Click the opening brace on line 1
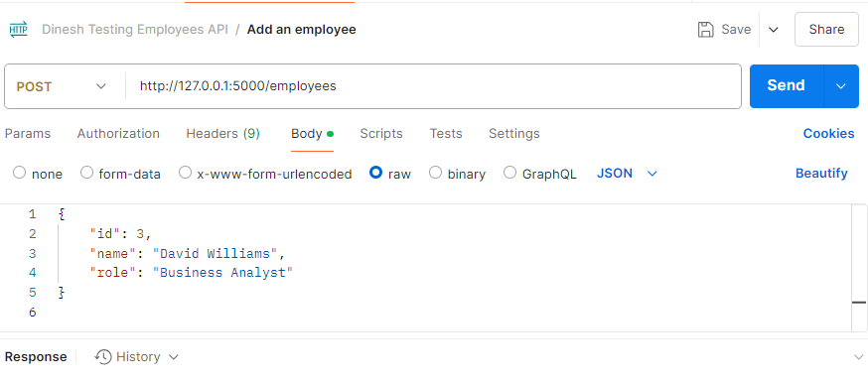868x381 pixels. pyautogui.click(x=62, y=214)
